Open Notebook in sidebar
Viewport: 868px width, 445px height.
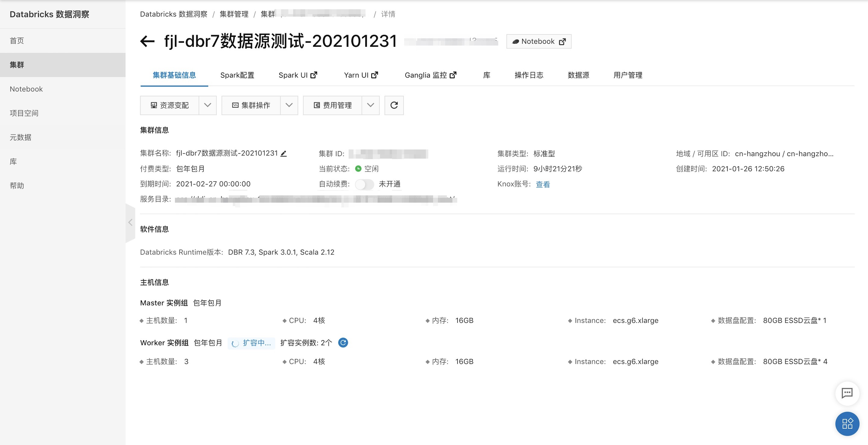[63, 89]
